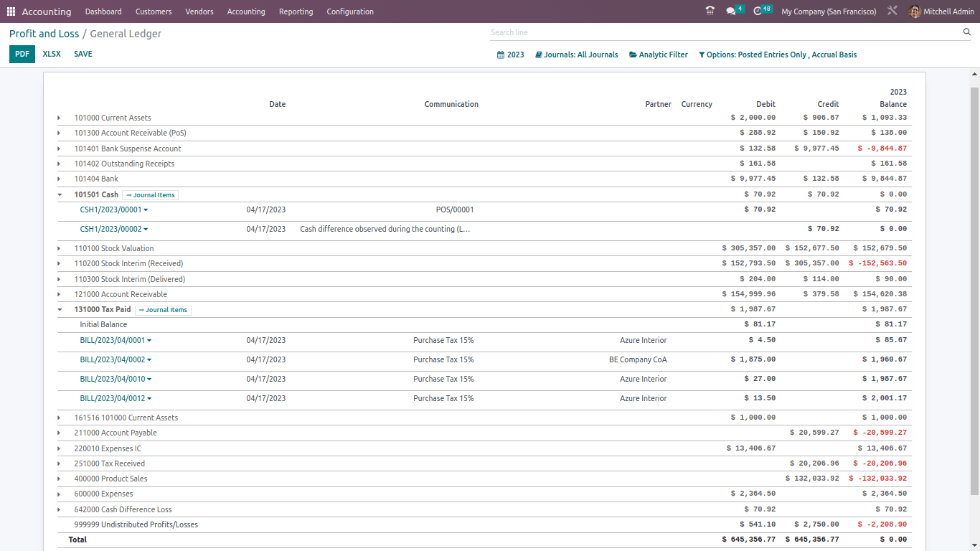Viewport: 980px width, 551px height.
Task: Click into the Search line field
Action: [x=725, y=32]
